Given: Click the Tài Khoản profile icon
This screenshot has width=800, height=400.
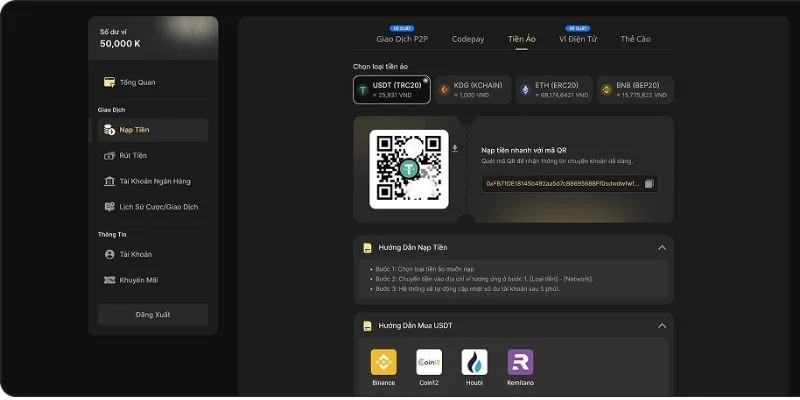Looking at the screenshot, I should [109, 254].
